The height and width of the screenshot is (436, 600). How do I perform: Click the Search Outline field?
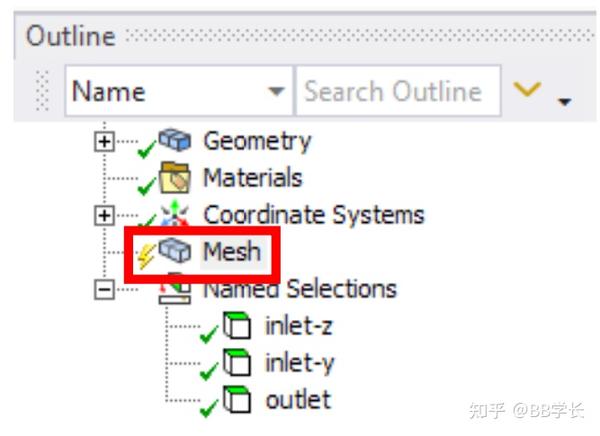(397, 92)
